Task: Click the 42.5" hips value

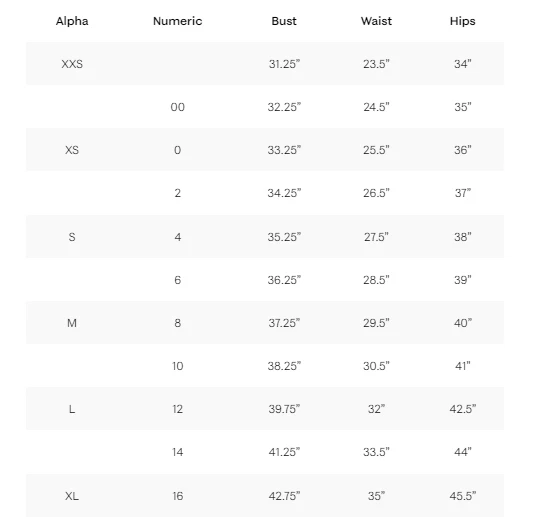Action: coord(463,409)
